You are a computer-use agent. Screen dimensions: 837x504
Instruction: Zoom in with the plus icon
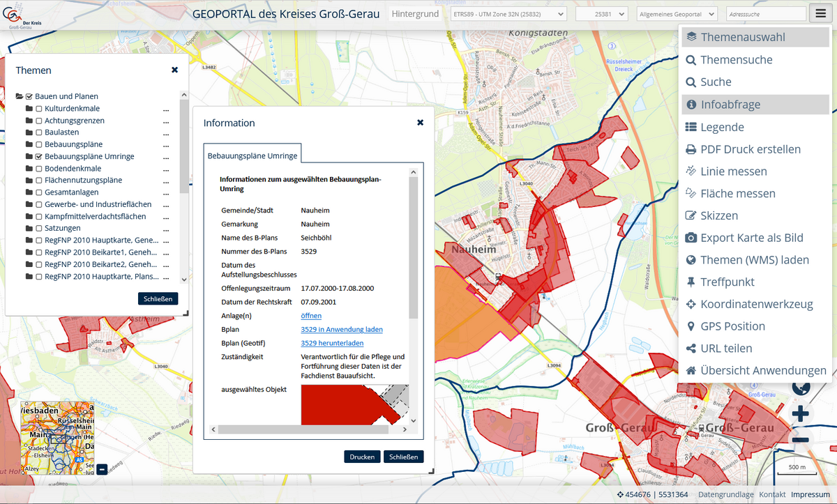(801, 414)
